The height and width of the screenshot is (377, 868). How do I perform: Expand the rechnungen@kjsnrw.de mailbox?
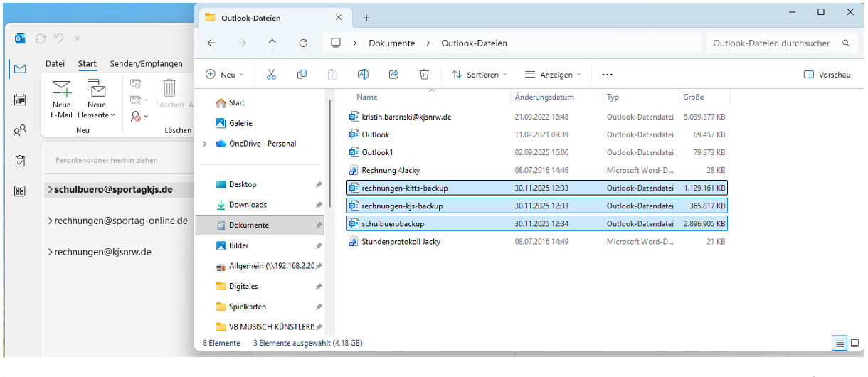(x=51, y=252)
